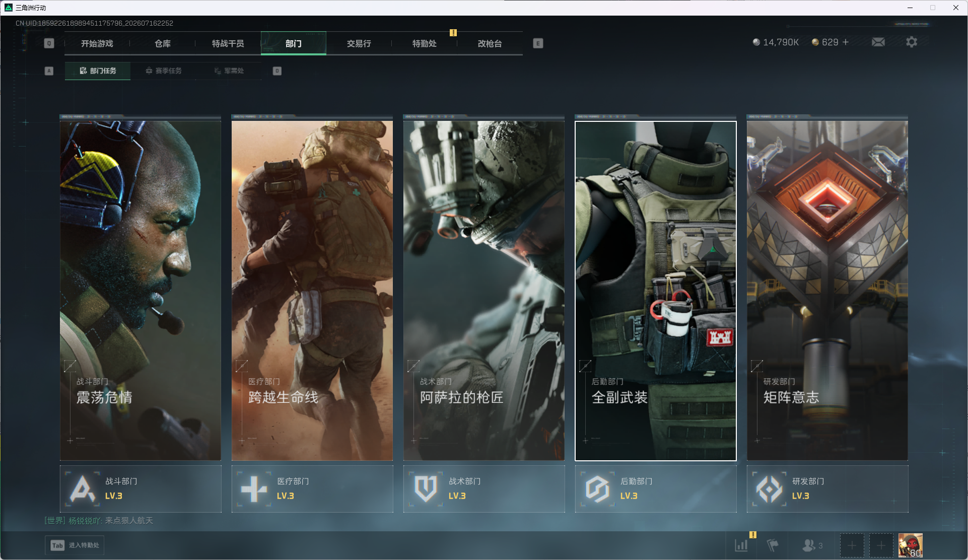Click the Q key previous-tab icon
The image size is (968, 560).
point(49,43)
